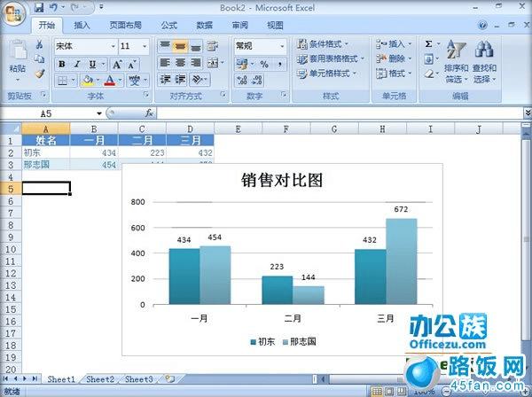The image size is (532, 397).
Task: Switch to 插入 ribbon tab
Action: coord(82,25)
